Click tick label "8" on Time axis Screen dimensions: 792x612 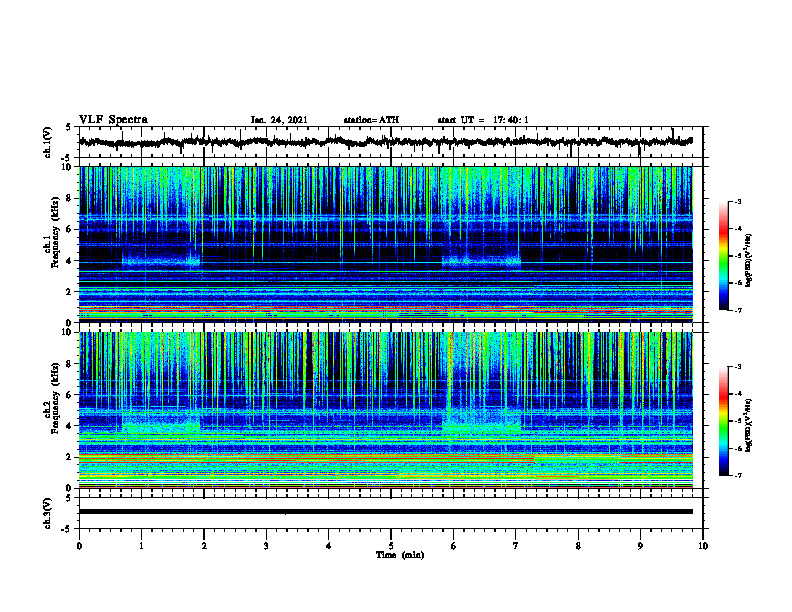tap(578, 546)
